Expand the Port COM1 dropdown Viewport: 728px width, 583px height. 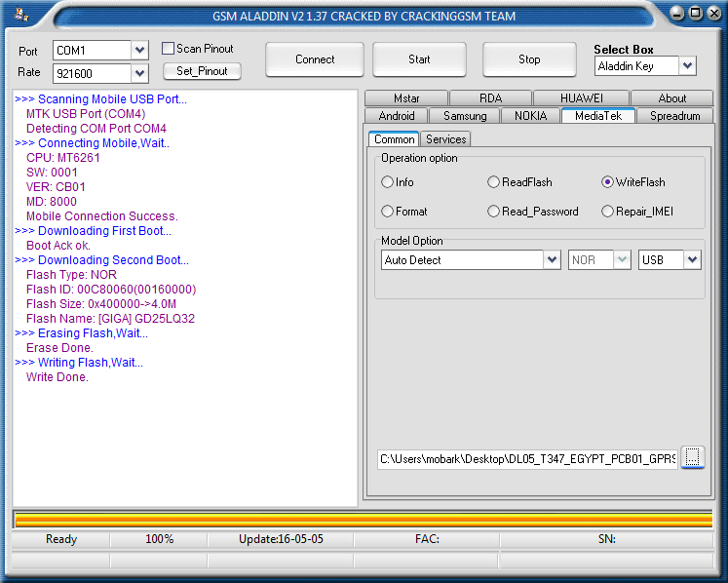pyautogui.click(x=139, y=50)
